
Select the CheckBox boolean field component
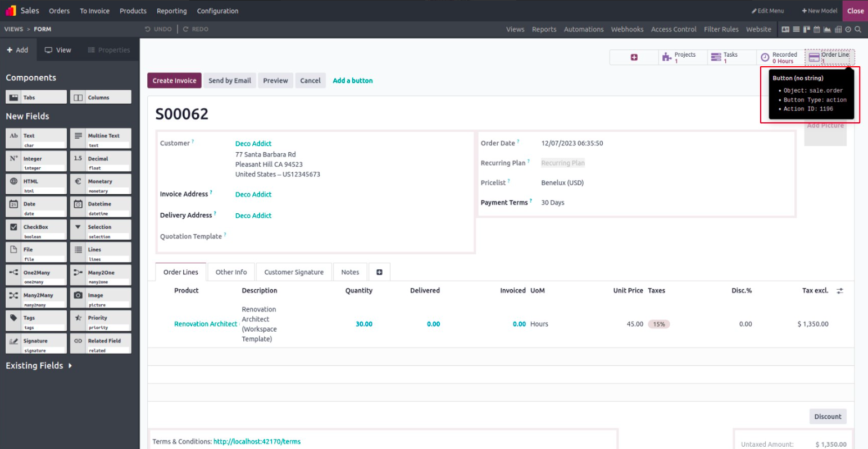36,229
